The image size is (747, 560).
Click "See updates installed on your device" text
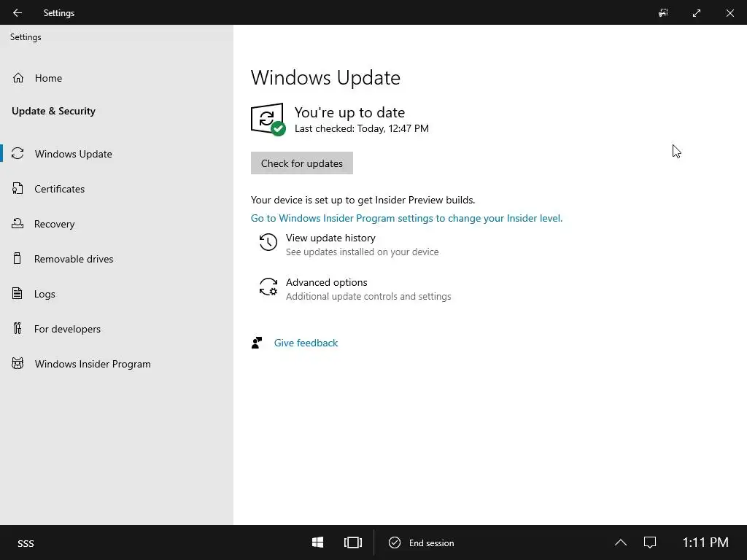(x=362, y=252)
